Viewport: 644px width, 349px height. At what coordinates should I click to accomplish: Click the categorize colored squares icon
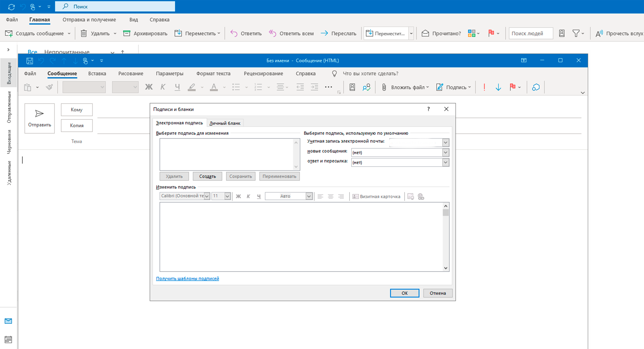click(472, 33)
